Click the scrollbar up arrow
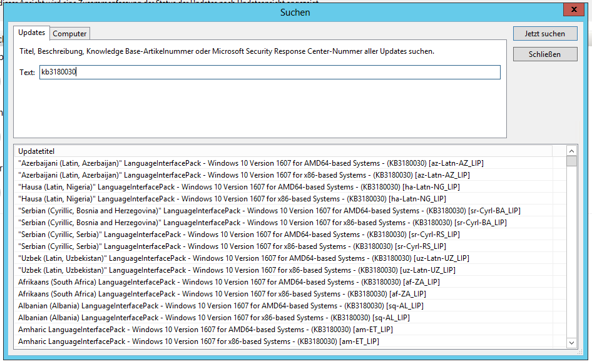Screen dimensions: 592x364 pyautogui.click(x=571, y=151)
